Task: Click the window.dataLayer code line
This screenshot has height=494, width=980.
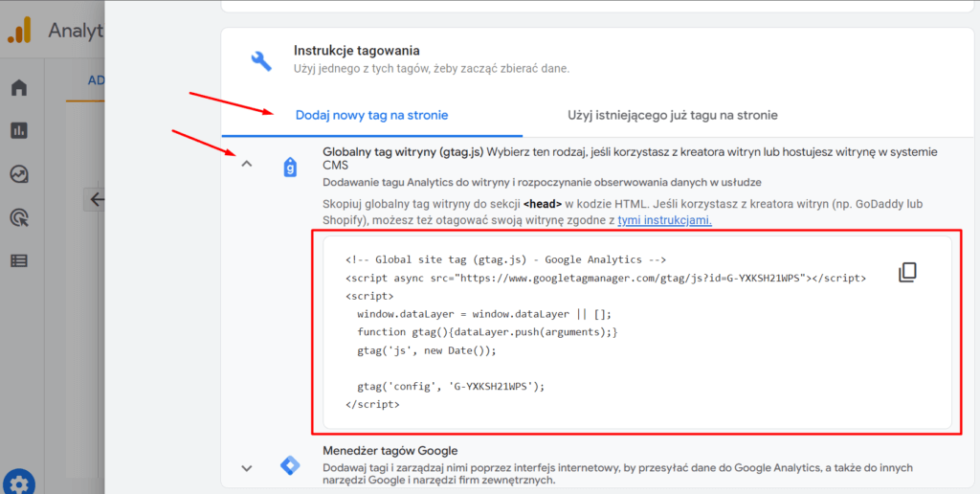Action: (484, 314)
